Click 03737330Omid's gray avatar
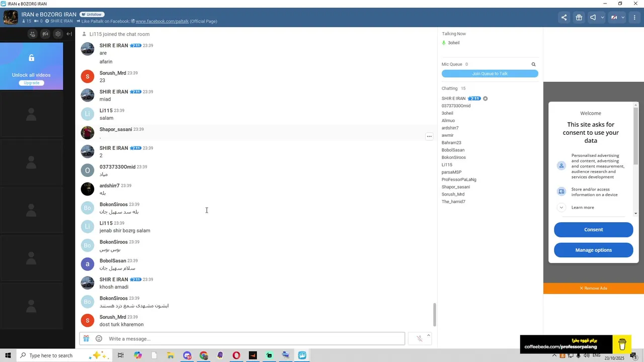The height and width of the screenshot is (362, 644). (88, 170)
